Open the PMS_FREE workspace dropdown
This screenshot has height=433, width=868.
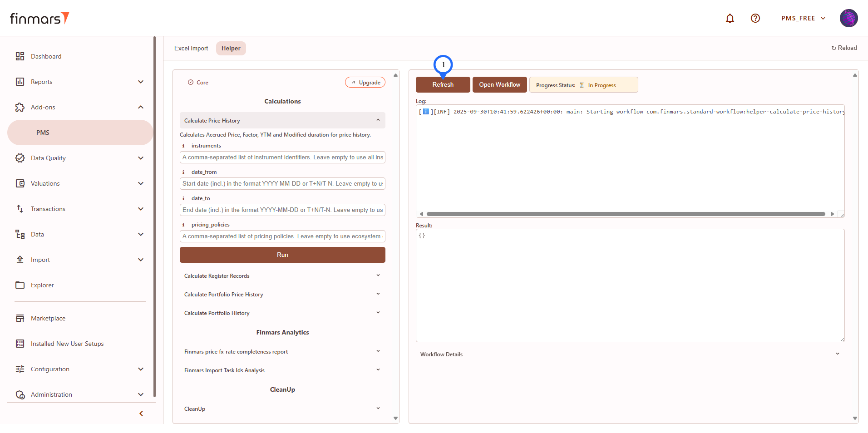[x=803, y=18]
